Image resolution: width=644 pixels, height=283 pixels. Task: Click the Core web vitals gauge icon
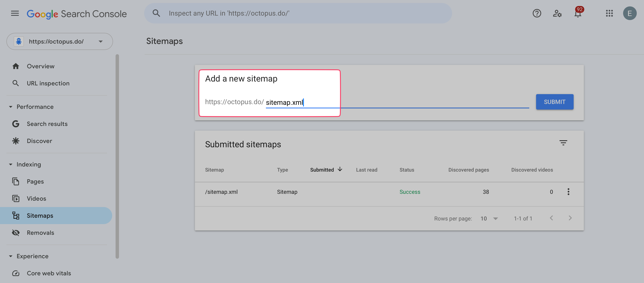pyautogui.click(x=16, y=273)
